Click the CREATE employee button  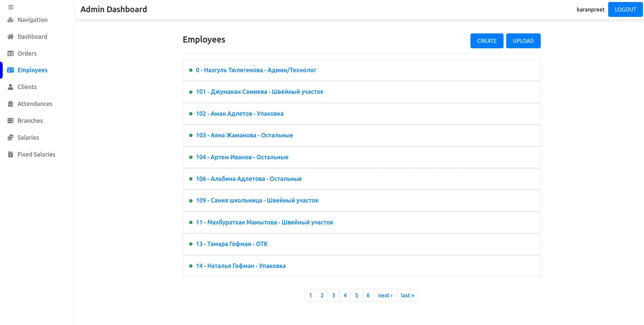[x=487, y=41]
